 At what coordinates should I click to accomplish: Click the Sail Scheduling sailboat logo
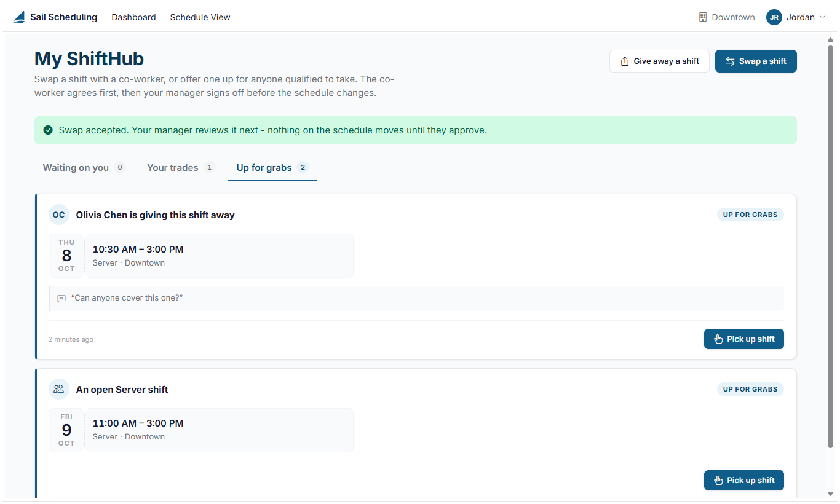click(x=19, y=17)
